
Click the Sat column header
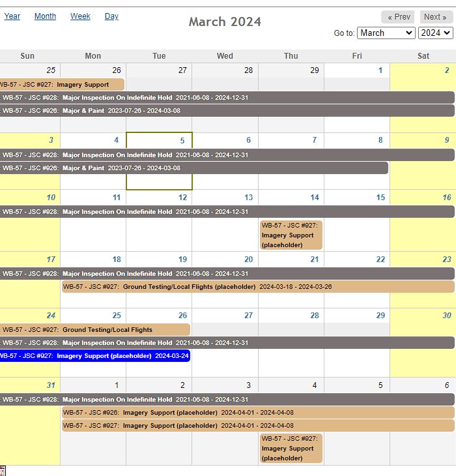tap(423, 56)
